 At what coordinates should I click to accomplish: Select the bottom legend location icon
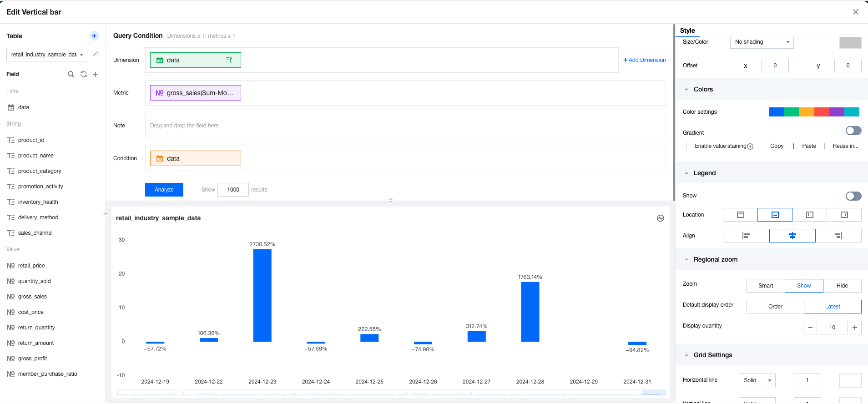pyautogui.click(x=775, y=215)
